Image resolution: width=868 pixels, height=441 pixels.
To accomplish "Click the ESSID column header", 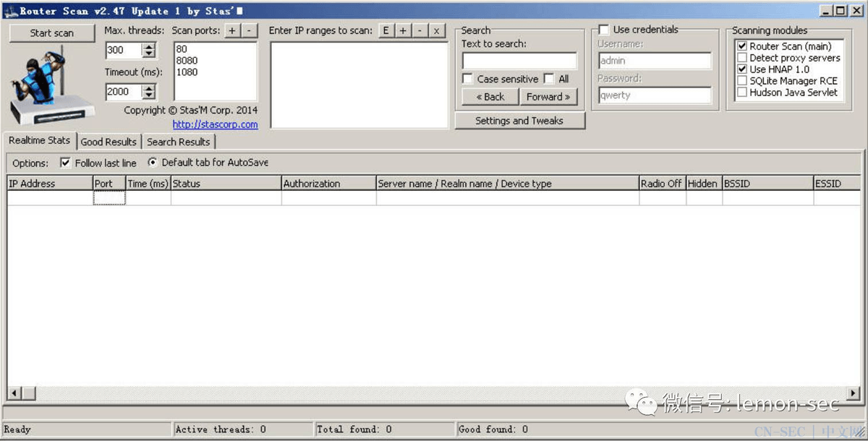I will 838,184.
